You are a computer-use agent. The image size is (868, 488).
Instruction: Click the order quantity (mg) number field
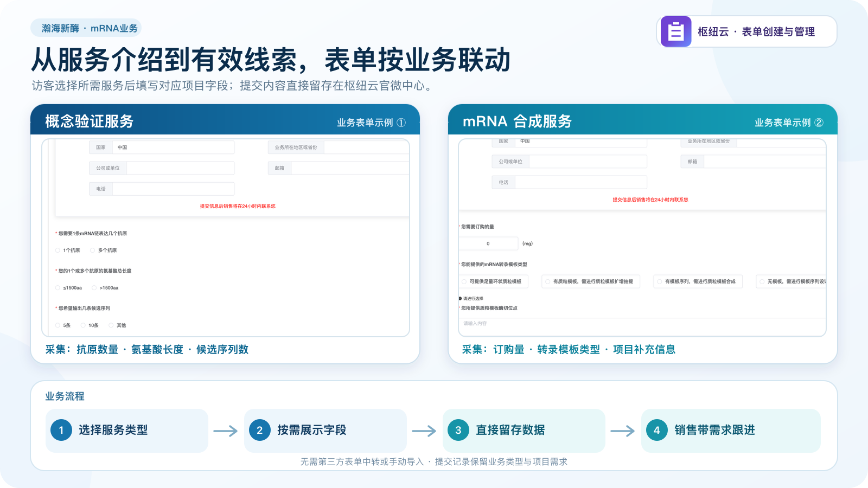(x=488, y=243)
